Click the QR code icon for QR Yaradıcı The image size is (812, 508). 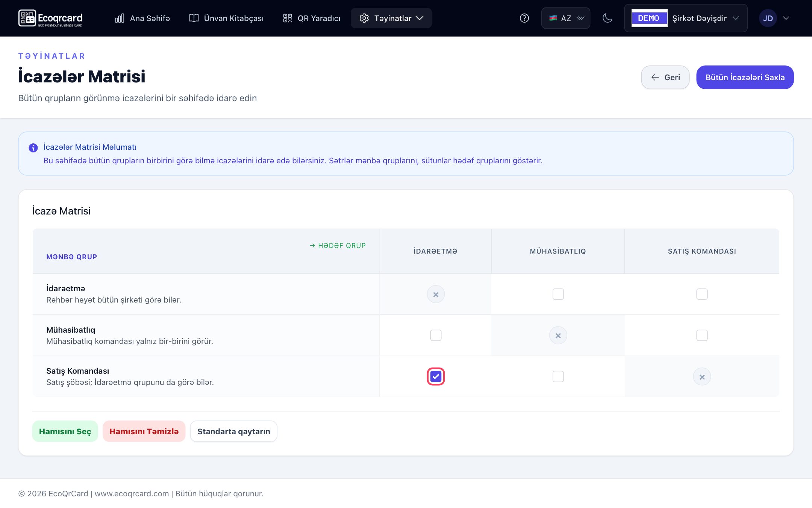coord(288,18)
